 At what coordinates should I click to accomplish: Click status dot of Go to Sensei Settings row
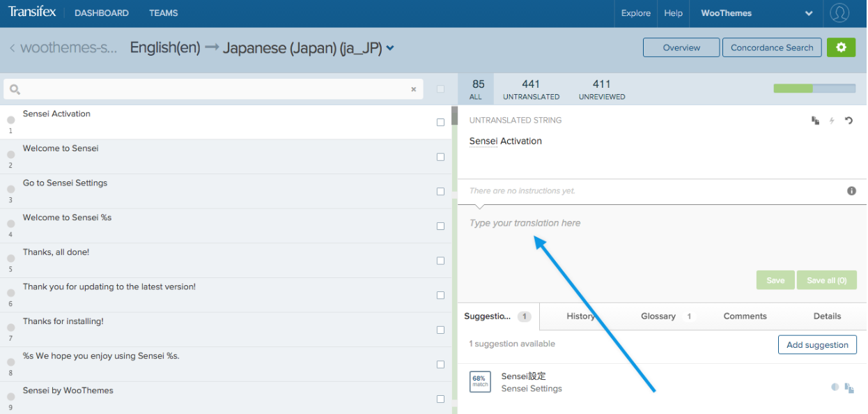pos(11,189)
